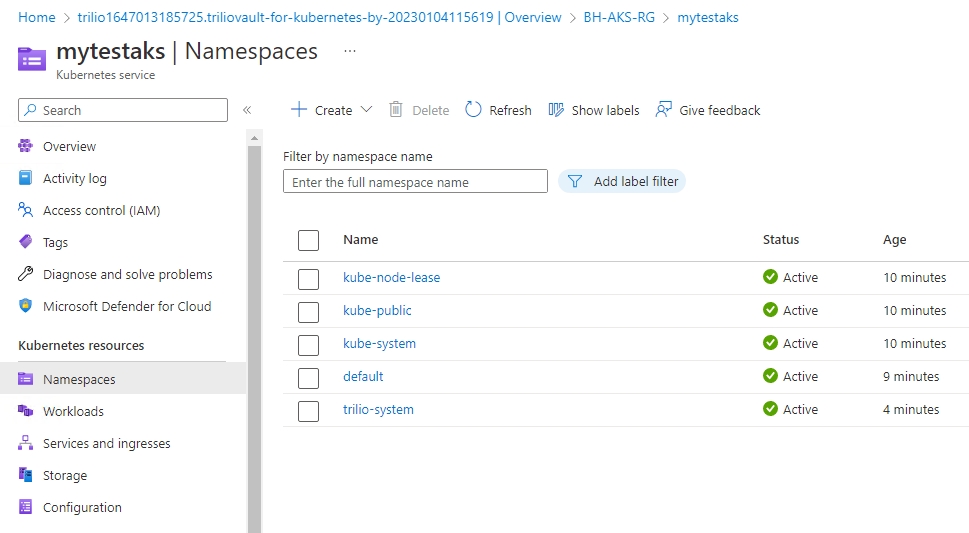The width and height of the screenshot is (969, 533).
Task: Click the namespace name filter field
Action: [x=415, y=182]
